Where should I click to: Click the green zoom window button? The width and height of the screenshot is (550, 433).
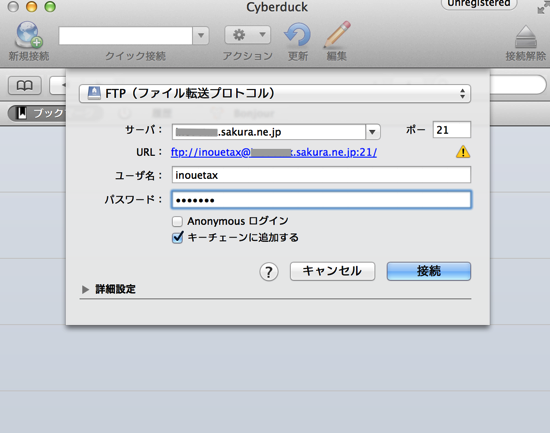click(50, 7)
